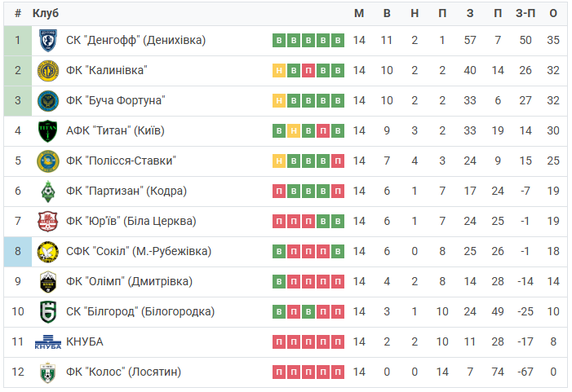Open the ФК "Буча Фортуна" team emblem
This screenshot has width=572, height=392.
[48, 101]
